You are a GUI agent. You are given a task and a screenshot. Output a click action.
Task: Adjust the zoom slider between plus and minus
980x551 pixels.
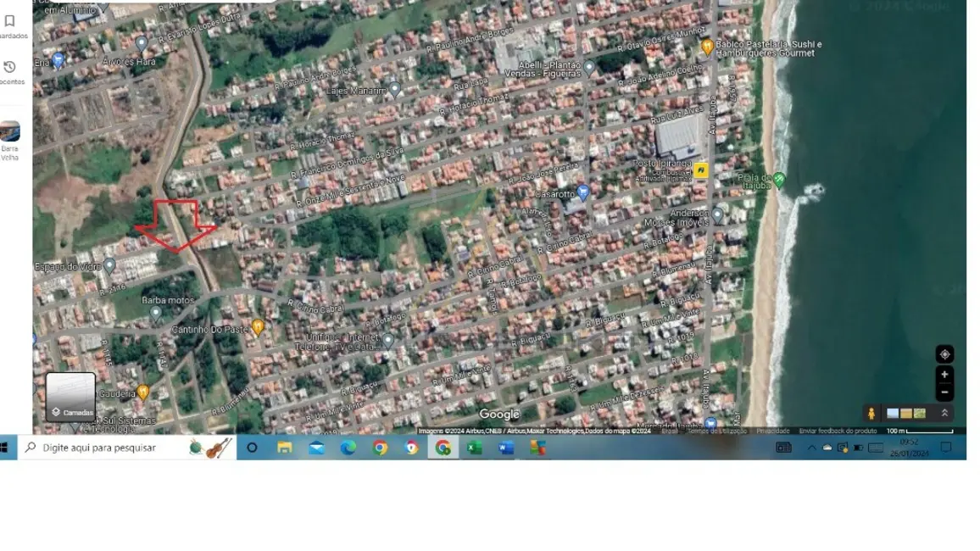(x=945, y=383)
